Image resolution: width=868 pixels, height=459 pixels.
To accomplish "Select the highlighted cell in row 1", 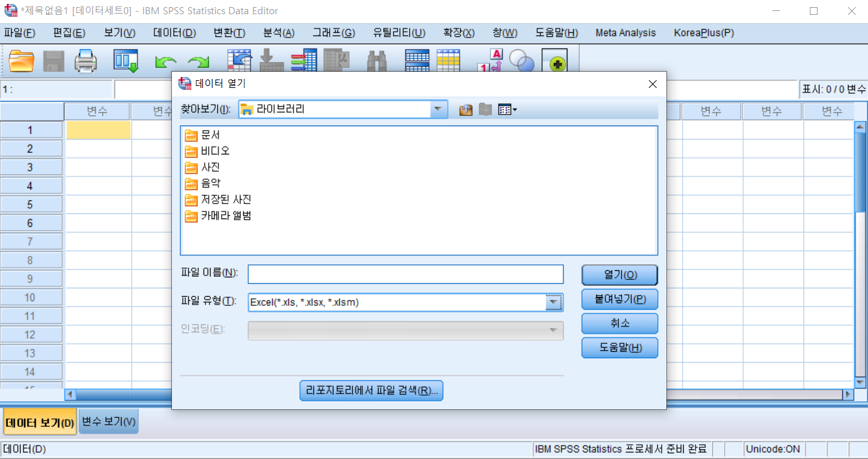I will pos(99,130).
